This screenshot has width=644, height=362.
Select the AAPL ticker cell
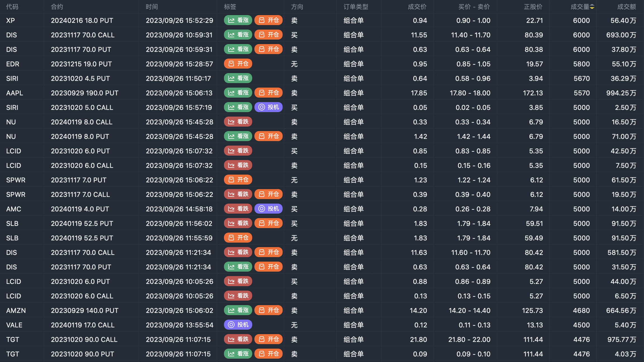(x=15, y=93)
